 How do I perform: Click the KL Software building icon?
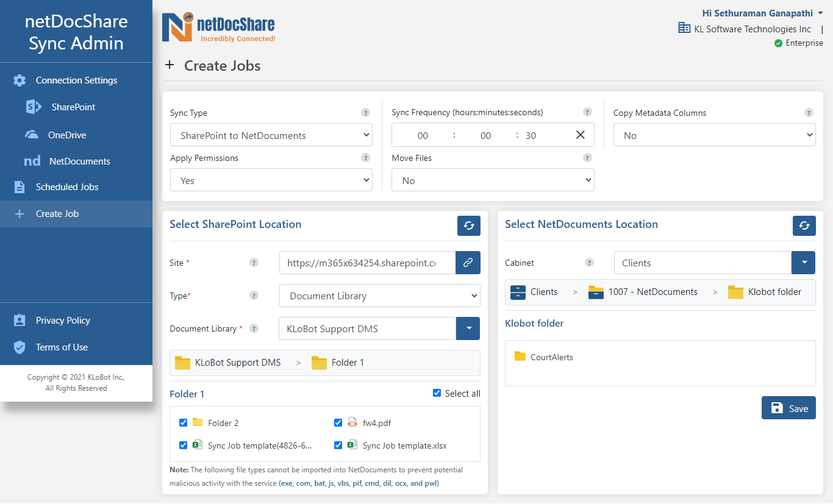point(684,28)
